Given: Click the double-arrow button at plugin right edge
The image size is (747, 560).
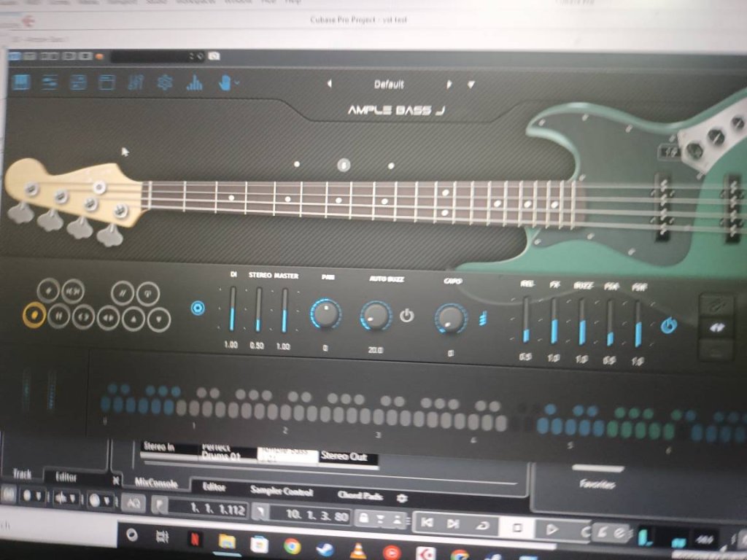Looking at the screenshot, I should 717,327.
